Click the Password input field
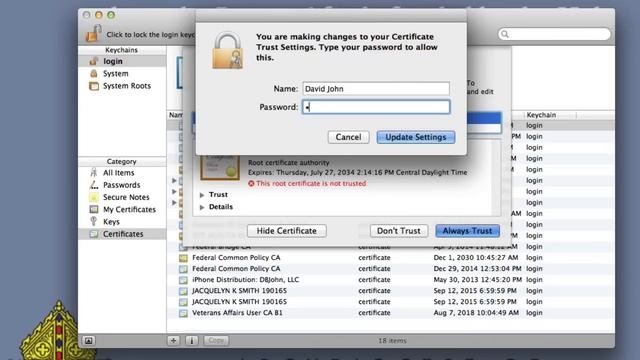 [x=376, y=107]
